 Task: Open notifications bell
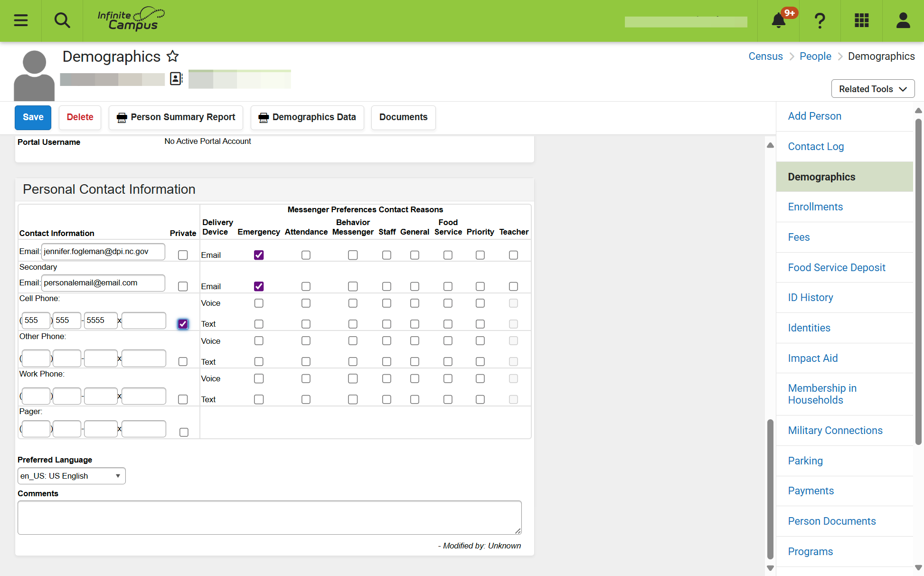[x=779, y=20]
